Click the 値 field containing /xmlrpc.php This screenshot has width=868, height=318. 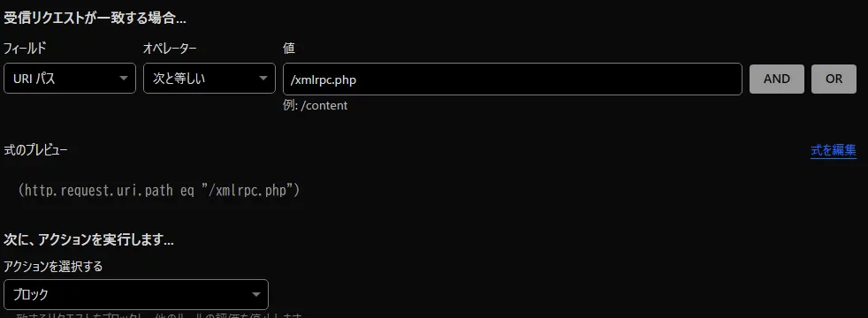(x=512, y=79)
